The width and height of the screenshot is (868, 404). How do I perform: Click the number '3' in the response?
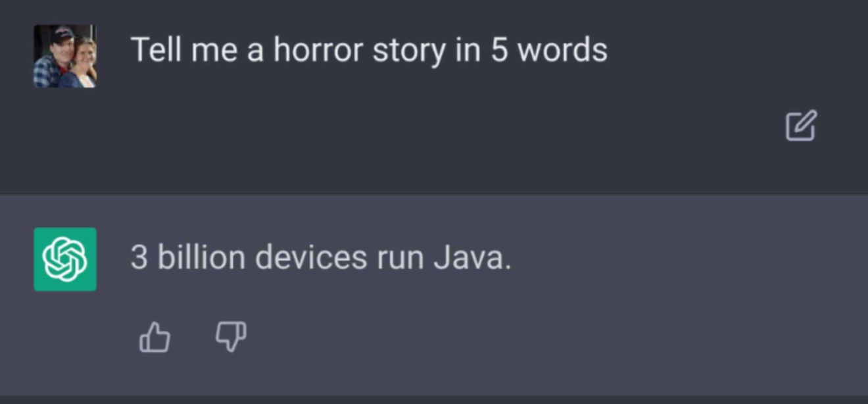click(139, 257)
